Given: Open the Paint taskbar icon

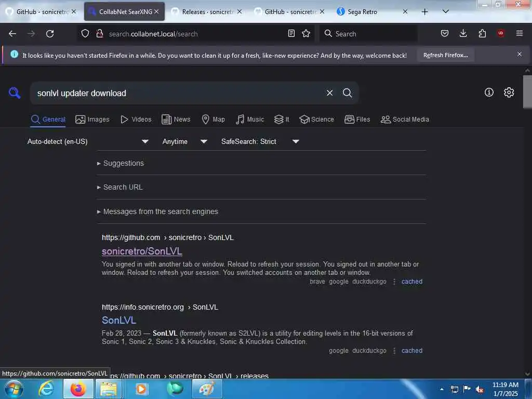Looking at the screenshot, I should coord(207,389).
